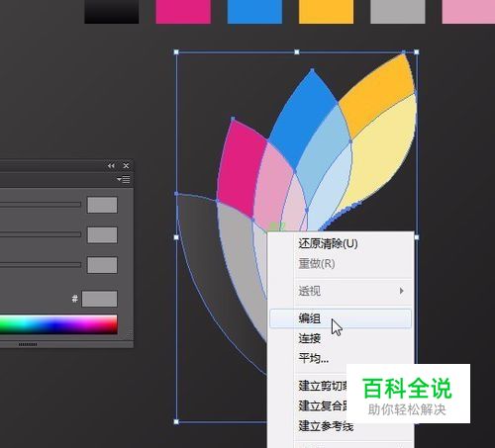This screenshot has height=448, width=495.
Task: Select the magenta petal shape
Action: [x=240, y=168]
